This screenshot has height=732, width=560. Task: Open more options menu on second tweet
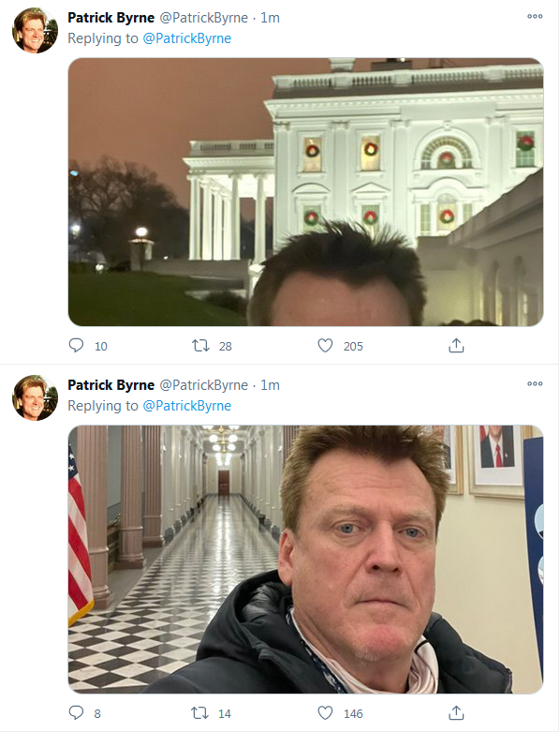[535, 383]
